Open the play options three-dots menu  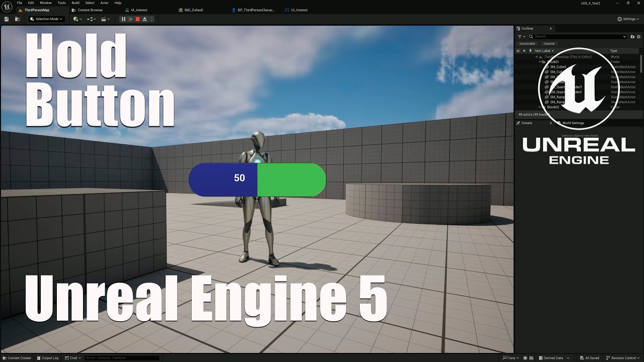click(x=151, y=19)
